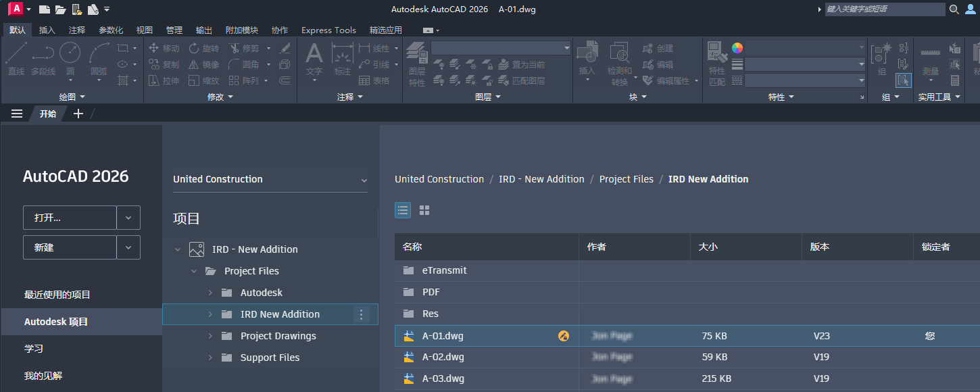This screenshot has width=980, height=392.
Task: Expand the 绘图 panel
Action: pos(72,97)
